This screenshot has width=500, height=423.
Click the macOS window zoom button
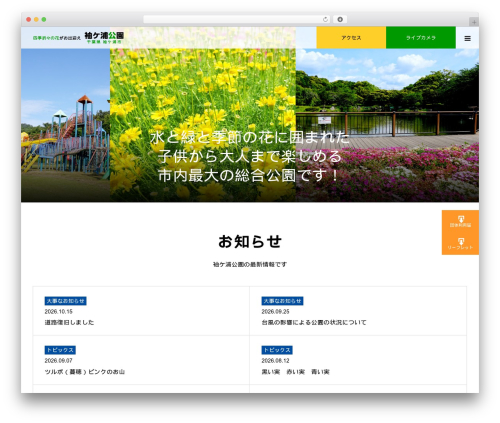coord(44,20)
